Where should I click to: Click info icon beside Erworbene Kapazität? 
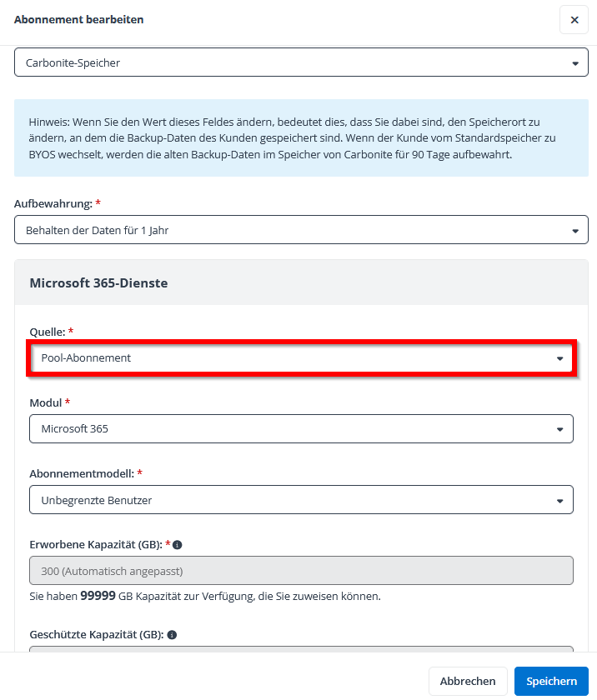pyautogui.click(x=178, y=545)
